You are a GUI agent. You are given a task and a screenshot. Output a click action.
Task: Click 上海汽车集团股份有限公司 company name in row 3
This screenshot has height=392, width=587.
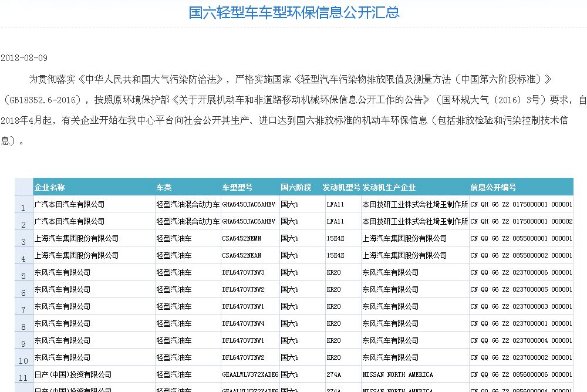[76, 238]
